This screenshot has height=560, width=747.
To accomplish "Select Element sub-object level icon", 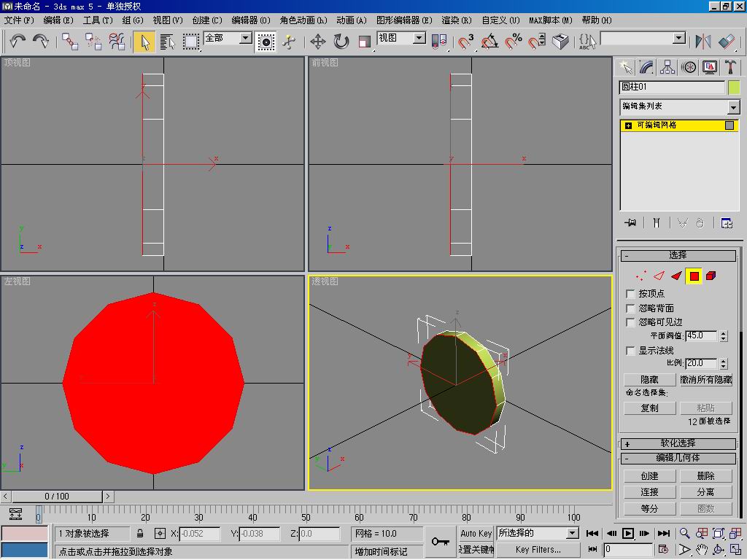I will tap(711, 276).
